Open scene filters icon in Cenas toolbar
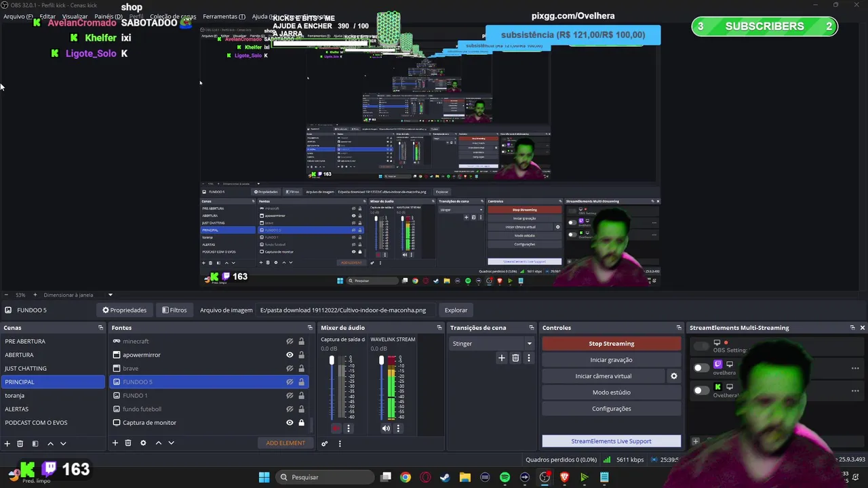 (35, 443)
